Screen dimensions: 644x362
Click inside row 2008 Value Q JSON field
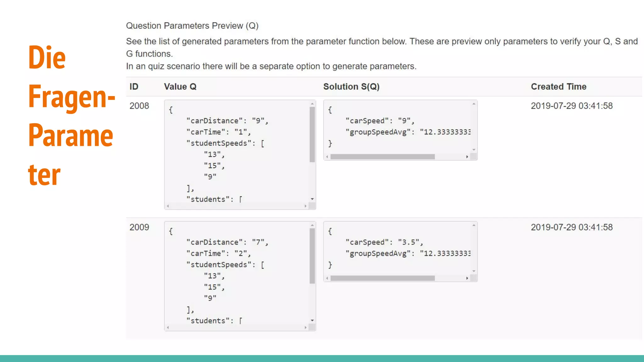click(x=236, y=154)
